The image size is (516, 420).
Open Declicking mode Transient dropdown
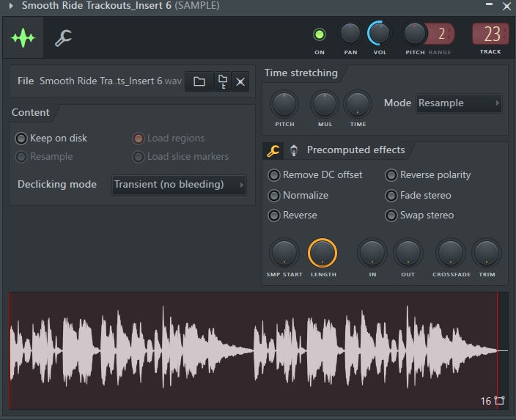tap(179, 185)
